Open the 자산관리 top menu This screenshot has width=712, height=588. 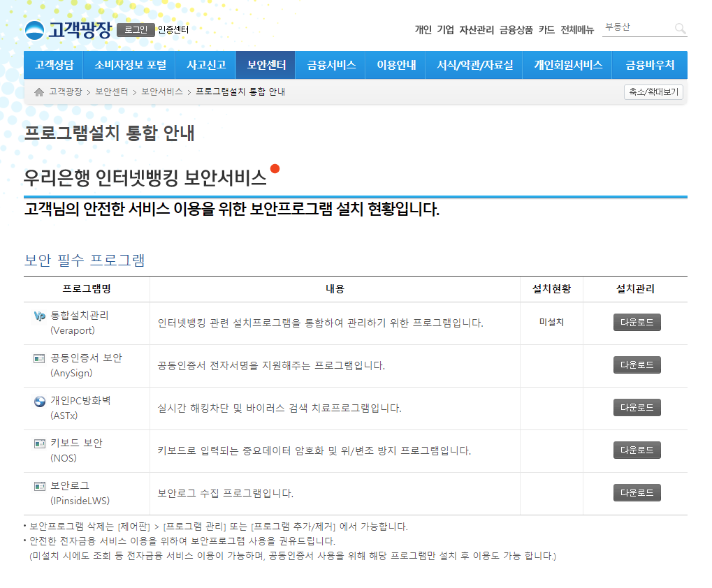click(477, 30)
